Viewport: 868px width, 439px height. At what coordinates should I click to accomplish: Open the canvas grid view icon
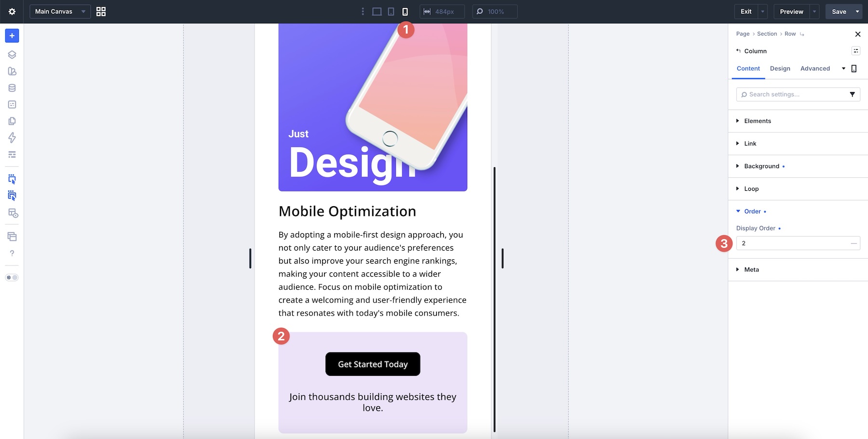point(101,12)
